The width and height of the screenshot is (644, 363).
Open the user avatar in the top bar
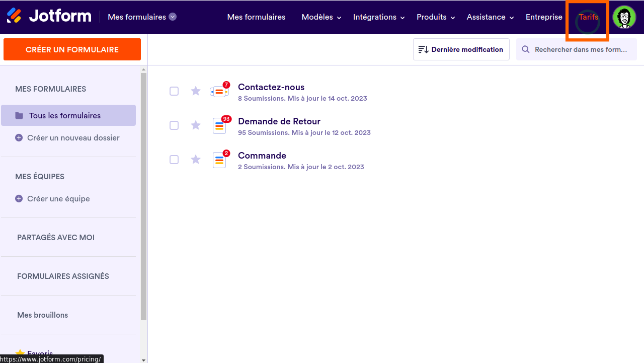(x=624, y=17)
